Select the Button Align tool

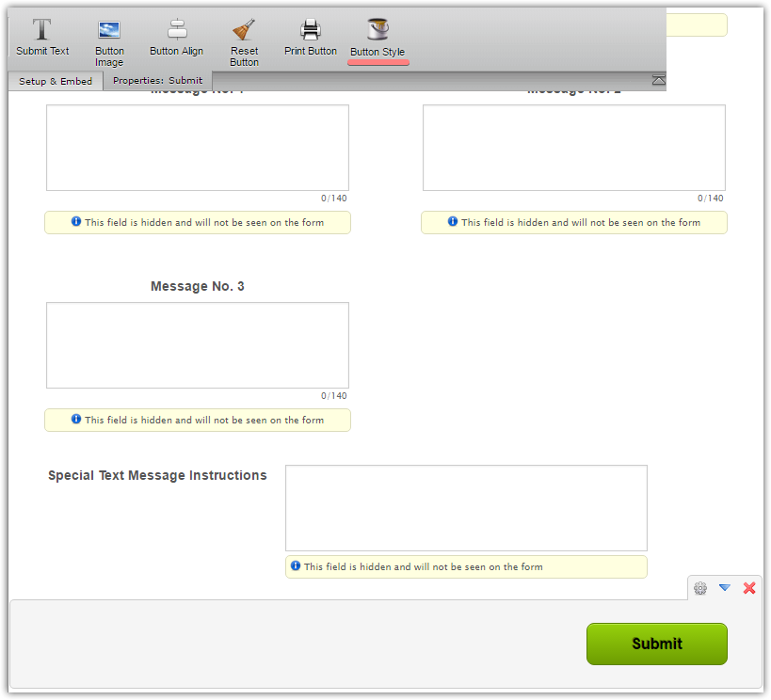point(176,30)
